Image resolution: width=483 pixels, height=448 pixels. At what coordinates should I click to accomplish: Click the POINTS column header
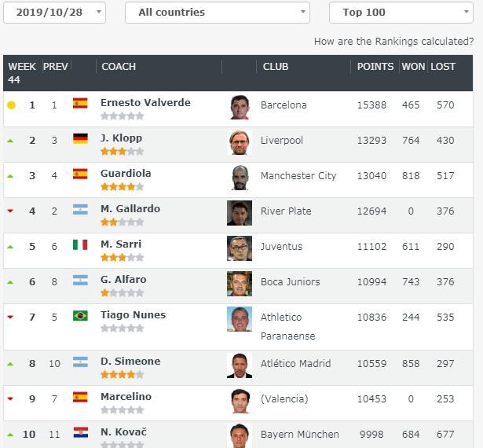pyautogui.click(x=375, y=67)
